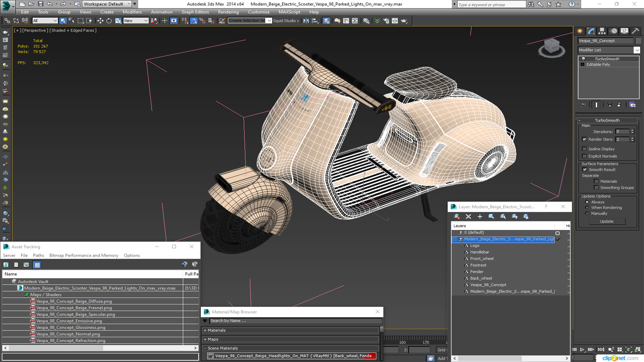Click the object color swatch beside name
The width and height of the screenshot is (644, 362).
638,41
